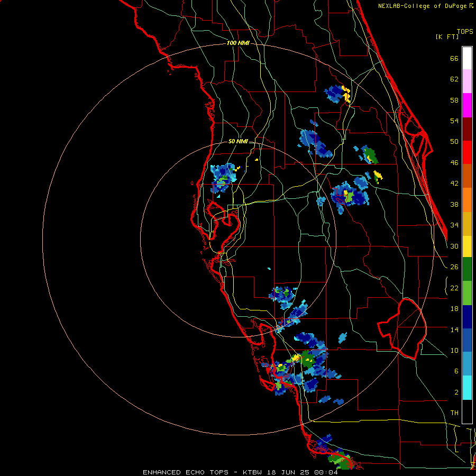Click the "66" legend value
The height and width of the screenshot is (476, 476).
[x=454, y=58]
